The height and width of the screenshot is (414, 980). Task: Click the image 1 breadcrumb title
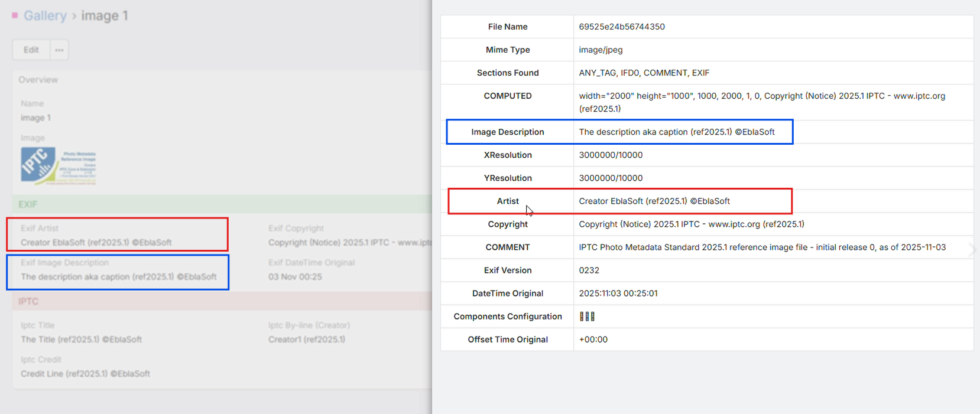pyautogui.click(x=104, y=16)
